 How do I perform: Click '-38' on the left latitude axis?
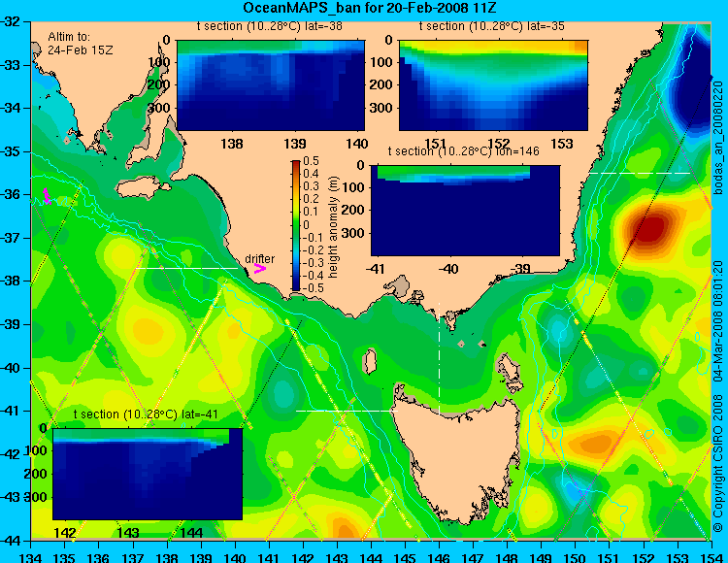pyautogui.click(x=11, y=281)
